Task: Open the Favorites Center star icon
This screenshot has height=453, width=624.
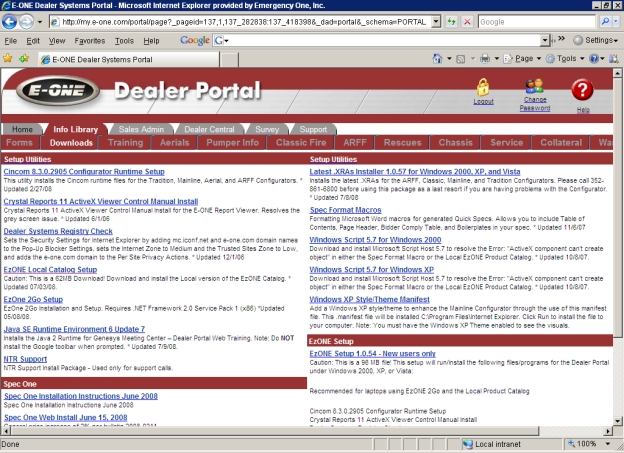Action: 8,59
